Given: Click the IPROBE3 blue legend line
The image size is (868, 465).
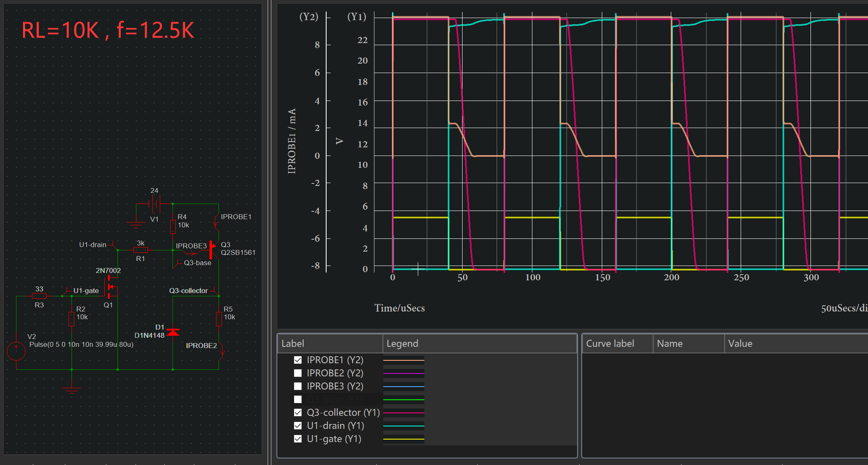Looking at the screenshot, I should pos(403,387).
